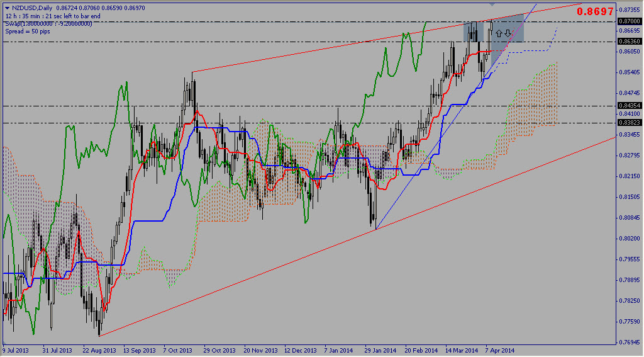Select the 0.87000 price level tag

[629, 21]
